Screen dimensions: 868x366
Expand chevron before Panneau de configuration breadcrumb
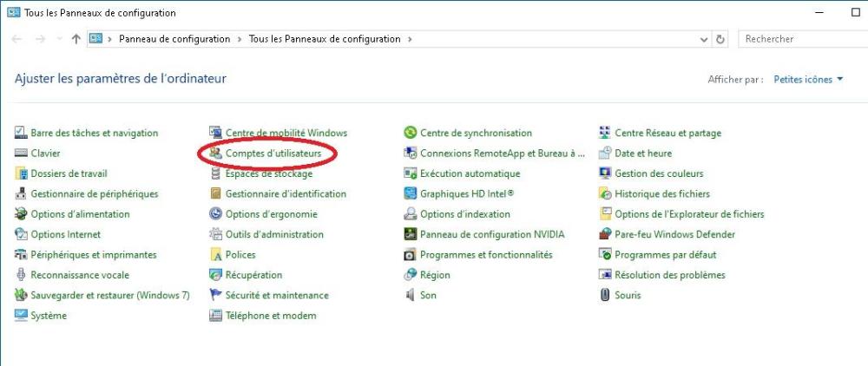tap(109, 39)
